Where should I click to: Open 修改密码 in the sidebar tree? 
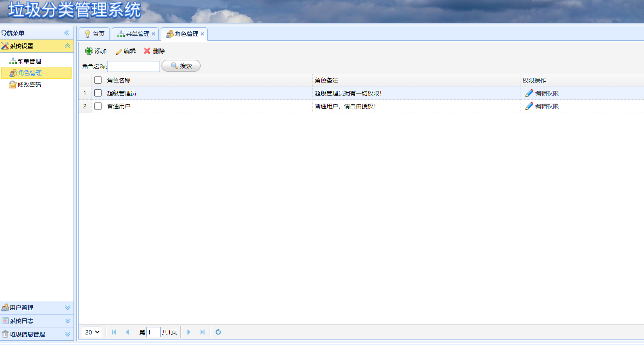click(x=29, y=84)
